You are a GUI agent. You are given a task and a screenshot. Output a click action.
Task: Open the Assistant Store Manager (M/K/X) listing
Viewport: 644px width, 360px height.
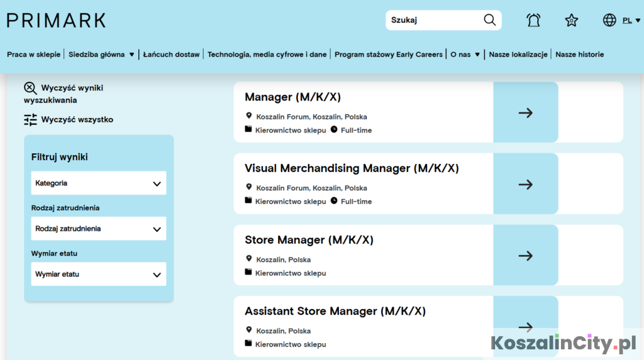click(x=335, y=311)
